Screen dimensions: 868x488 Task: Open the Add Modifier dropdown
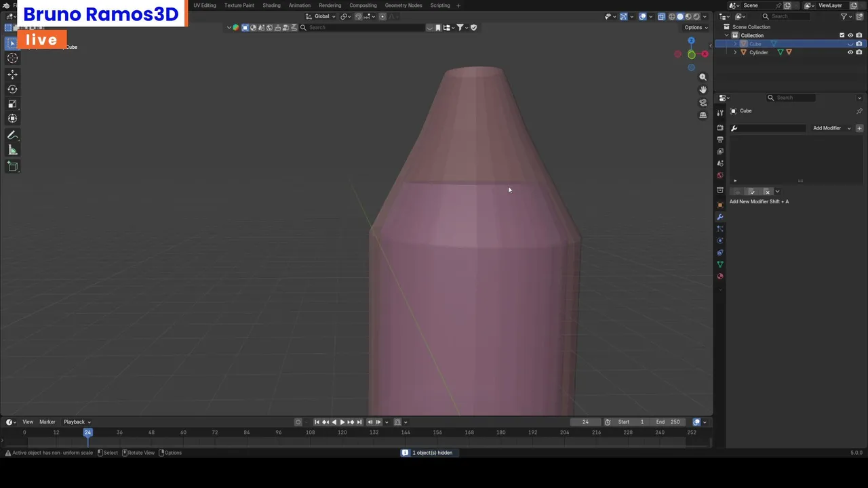[x=831, y=128]
